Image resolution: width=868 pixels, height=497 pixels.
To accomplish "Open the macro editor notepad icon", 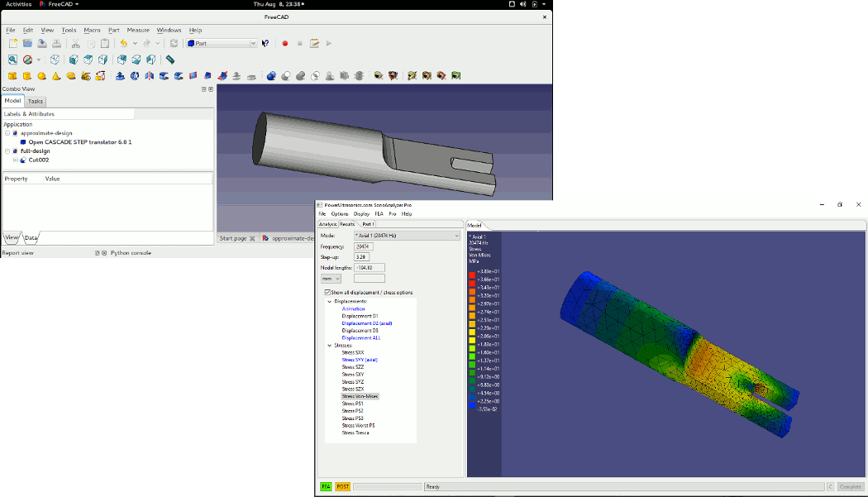I will pos(314,43).
